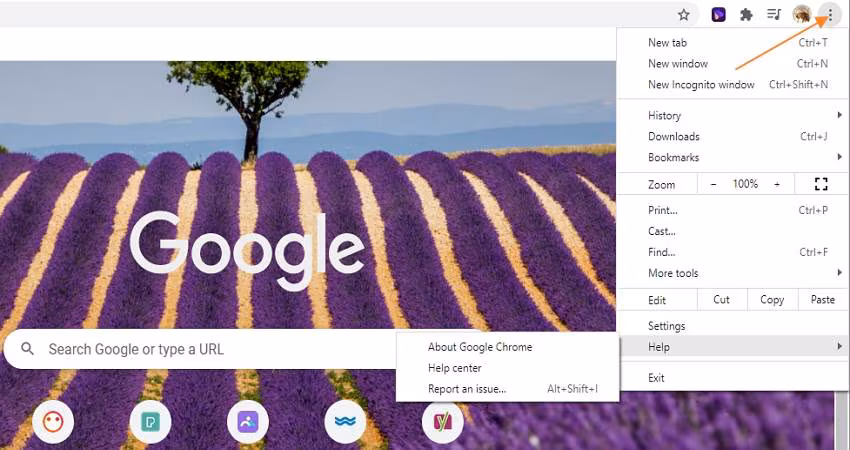Choose Print... from the menu
This screenshot has width=850, height=450.
732,210
